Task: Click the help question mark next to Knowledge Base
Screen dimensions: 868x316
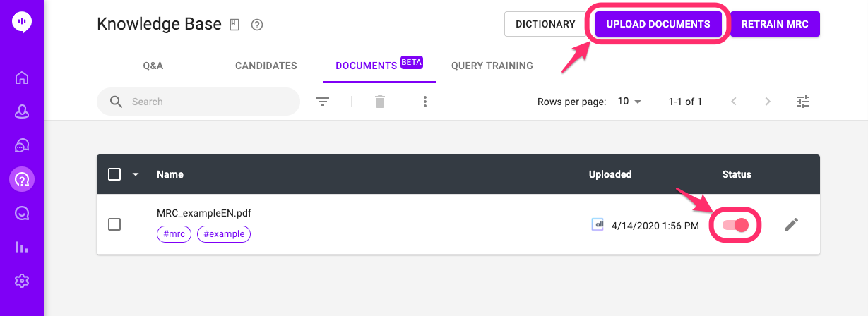Action: click(257, 25)
